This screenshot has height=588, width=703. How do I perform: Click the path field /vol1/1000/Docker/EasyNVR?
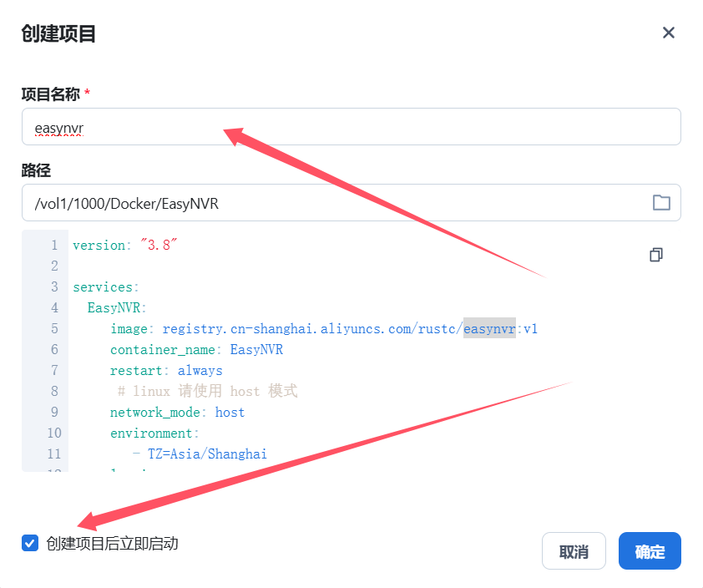tap(334, 203)
